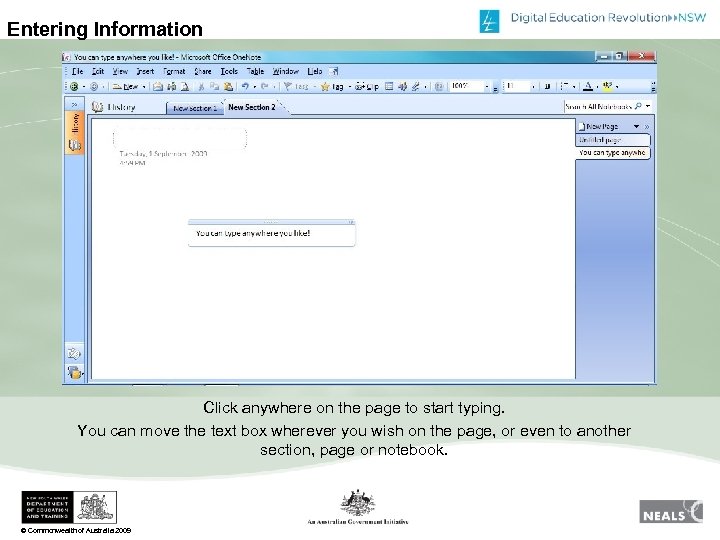
Task: Switch to New Section 1 tab
Action: pyautogui.click(x=195, y=108)
